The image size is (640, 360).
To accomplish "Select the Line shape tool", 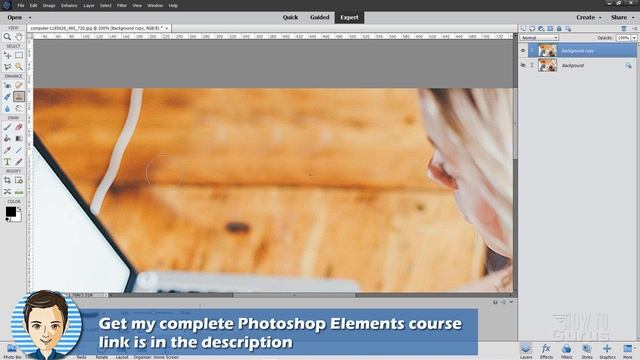I will [x=19, y=150].
